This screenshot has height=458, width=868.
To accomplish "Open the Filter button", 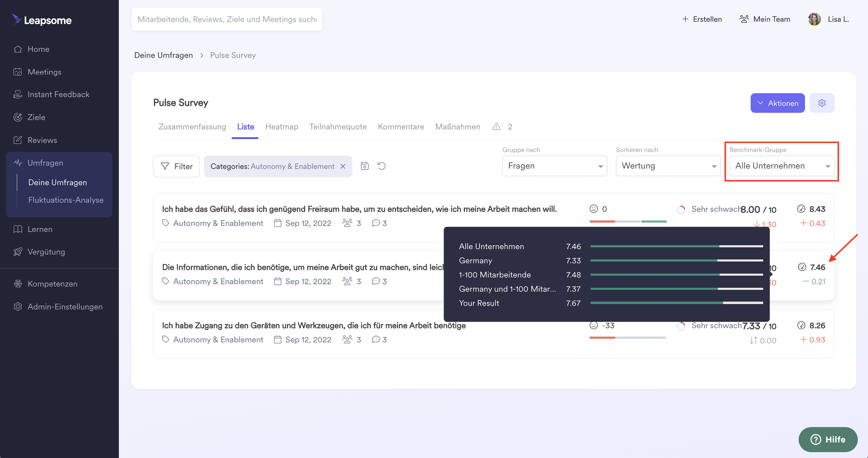I will [177, 166].
